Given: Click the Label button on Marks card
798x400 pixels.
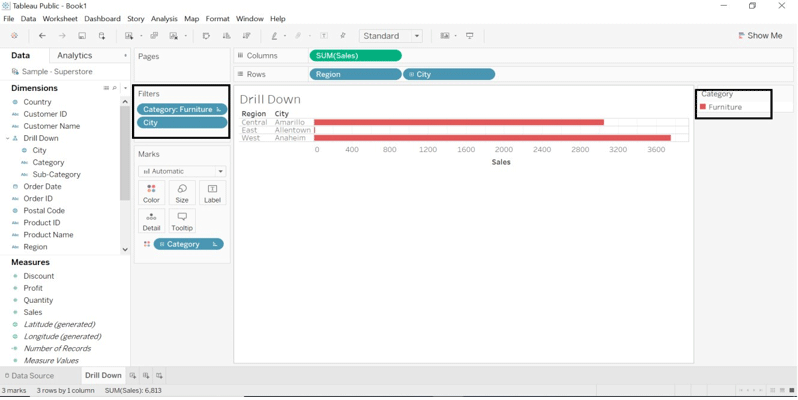Looking at the screenshot, I should click(x=212, y=193).
